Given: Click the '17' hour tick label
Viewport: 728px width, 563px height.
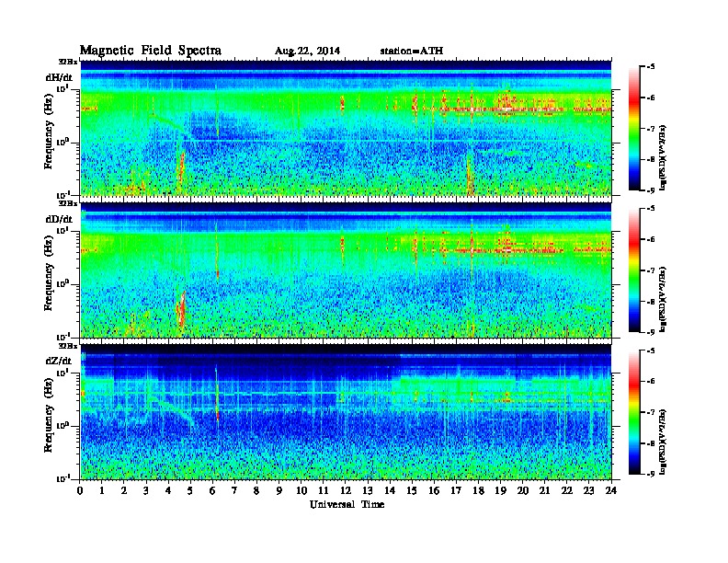Looking at the screenshot, I should 457,490.
